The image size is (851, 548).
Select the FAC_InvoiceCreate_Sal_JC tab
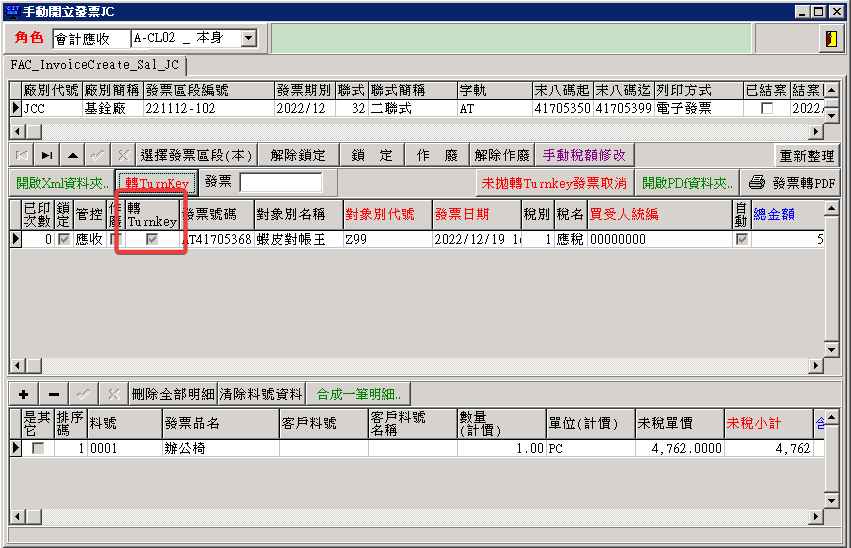click(x=95, y=65)
